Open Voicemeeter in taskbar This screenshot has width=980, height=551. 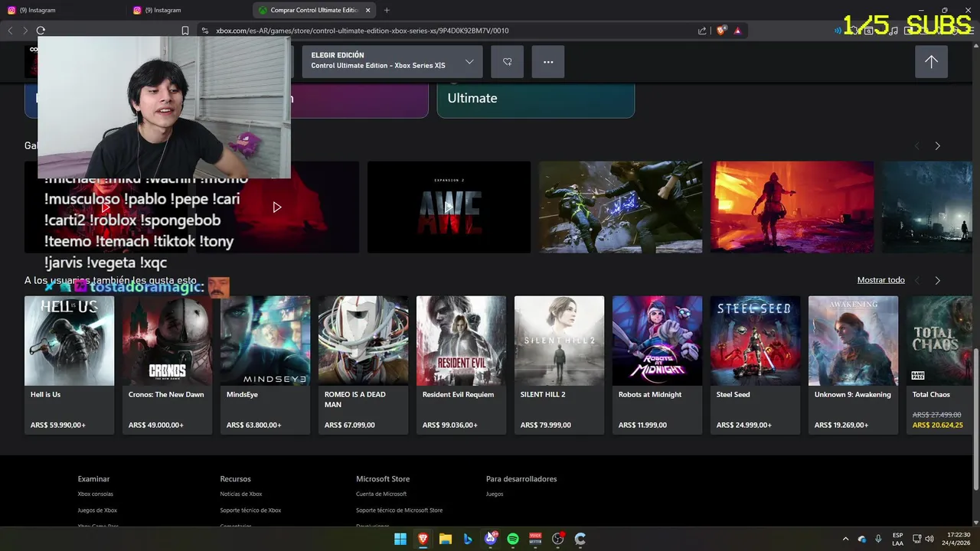(535, 539)
